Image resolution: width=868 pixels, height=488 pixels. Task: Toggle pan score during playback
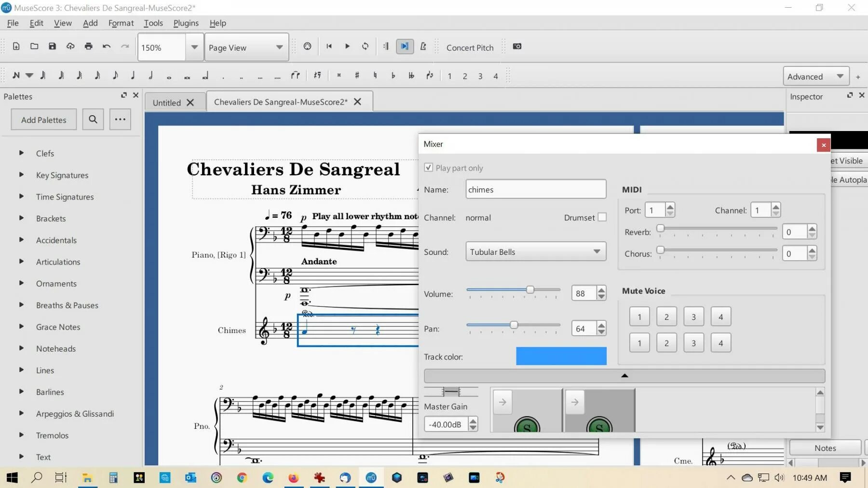[405, 47]
